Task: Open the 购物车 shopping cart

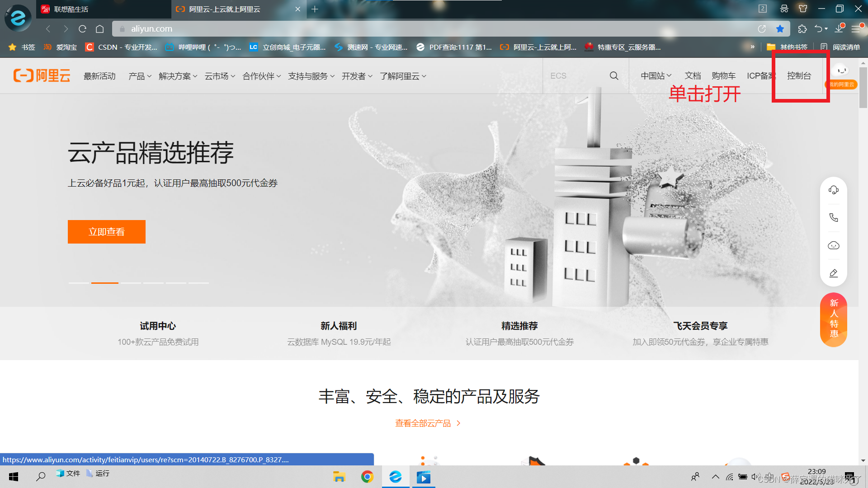Action: [723, 75]
